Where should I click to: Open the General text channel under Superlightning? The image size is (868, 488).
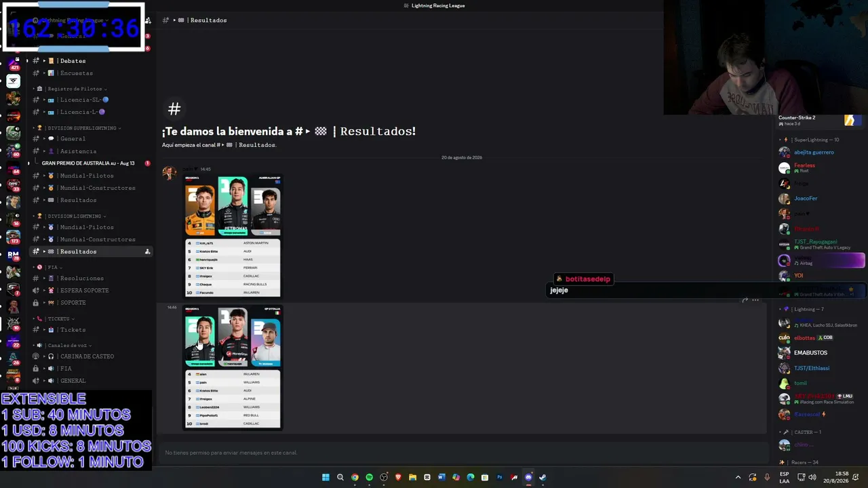click(90, 139)
